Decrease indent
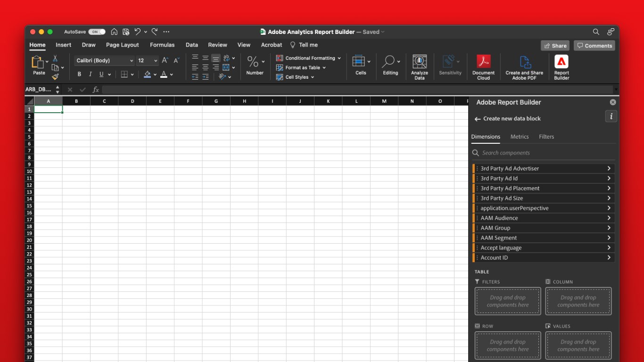The image size is (644, 362). 195,77
